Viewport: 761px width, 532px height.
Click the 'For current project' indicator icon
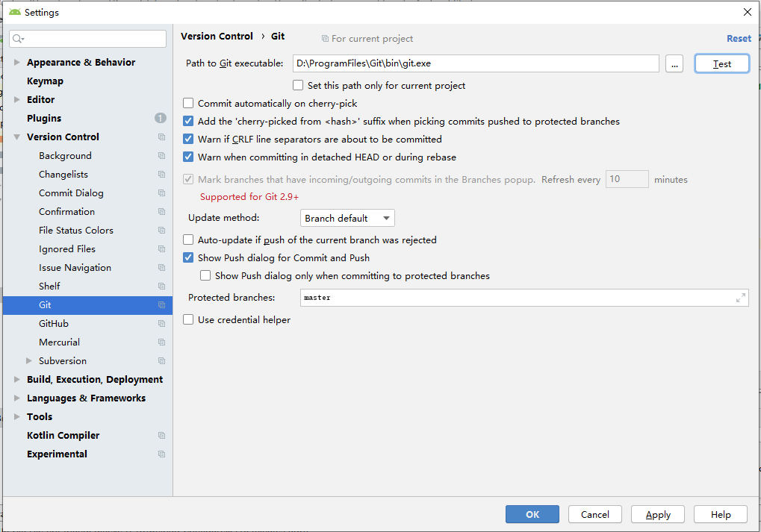click(325, 39)
